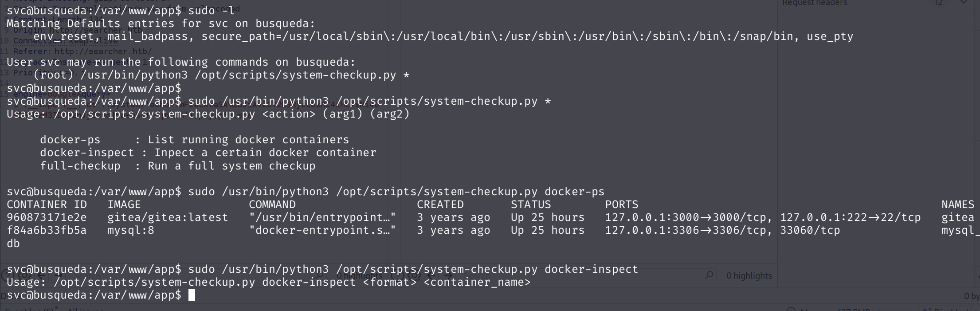Image resolution: width=980 pixels, height=311 pixels.
Task: Click the Request headers panel title
Action: [815, 3]
